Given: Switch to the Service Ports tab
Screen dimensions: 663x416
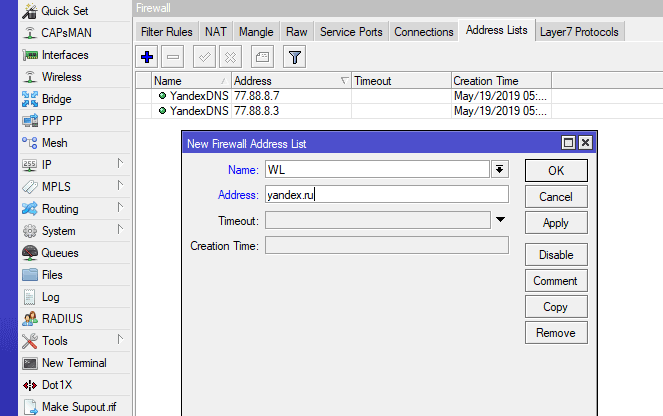Looking at the screenshot, I should (x=351, y=32).
